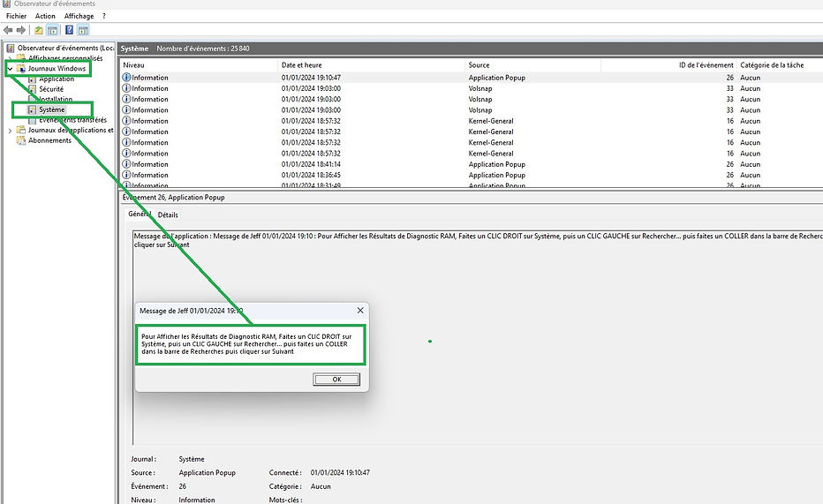The height and width of the screenshot is (504, 823).
Task: Click the Connecté value 01/01/2024 19:10:47
Action: point(340,472)
